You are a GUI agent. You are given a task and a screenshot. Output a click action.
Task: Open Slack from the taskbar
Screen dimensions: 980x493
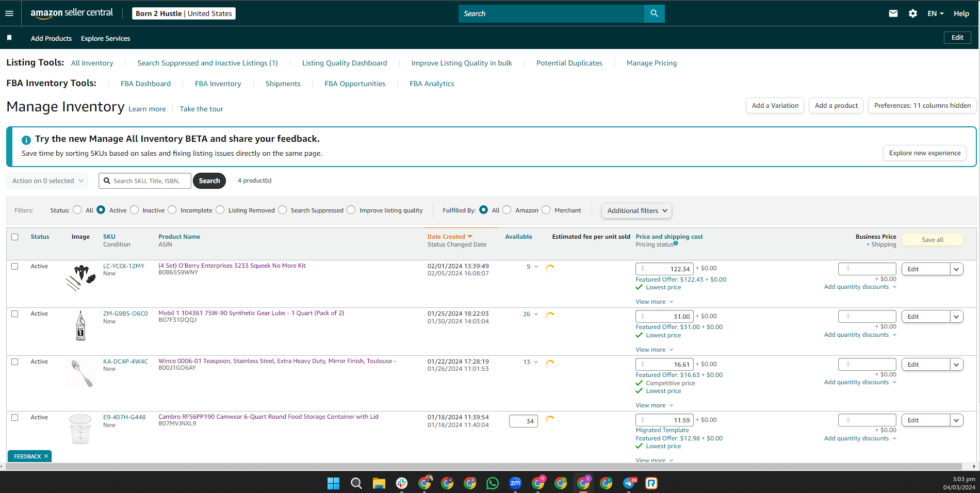[402, 483]
